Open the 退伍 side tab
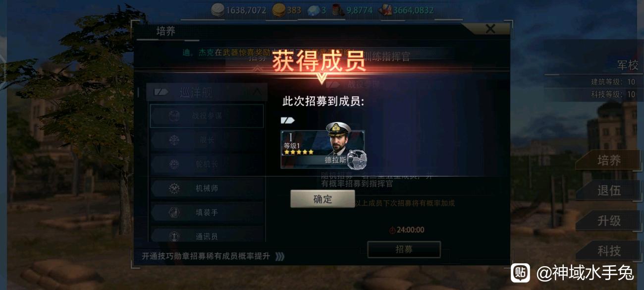This screenshot has height=290, width=644. pos(609,190)
